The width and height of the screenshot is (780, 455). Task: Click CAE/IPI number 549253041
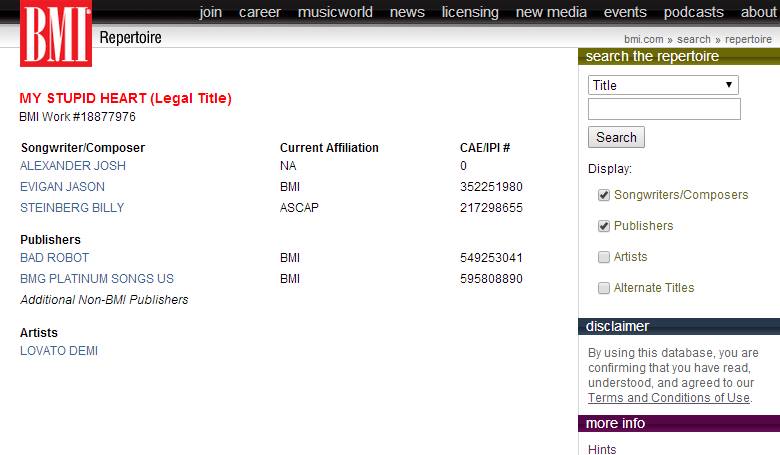[x=491, y=258]
